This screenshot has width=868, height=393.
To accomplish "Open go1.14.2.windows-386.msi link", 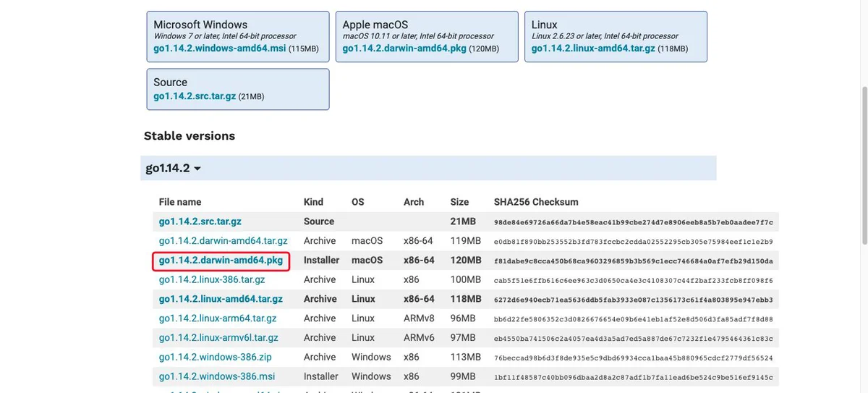I will [x=217, y=377].
